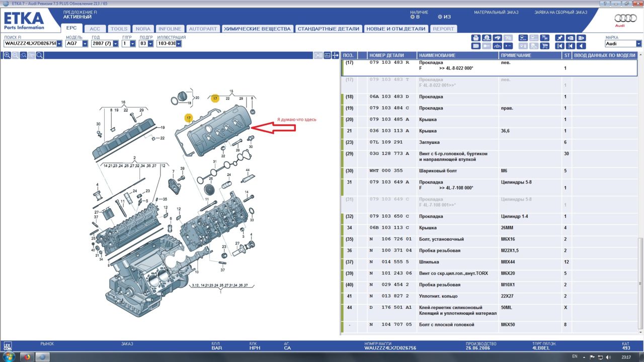Open the ИЛЛЮСТРАЦИЯ dropdown showing 103-030

pos(179,44)
